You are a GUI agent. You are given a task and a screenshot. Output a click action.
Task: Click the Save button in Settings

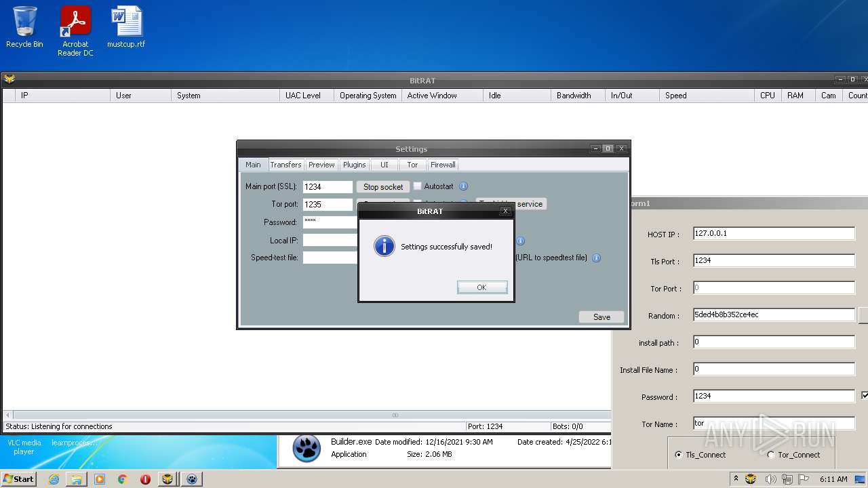(601, 317)
